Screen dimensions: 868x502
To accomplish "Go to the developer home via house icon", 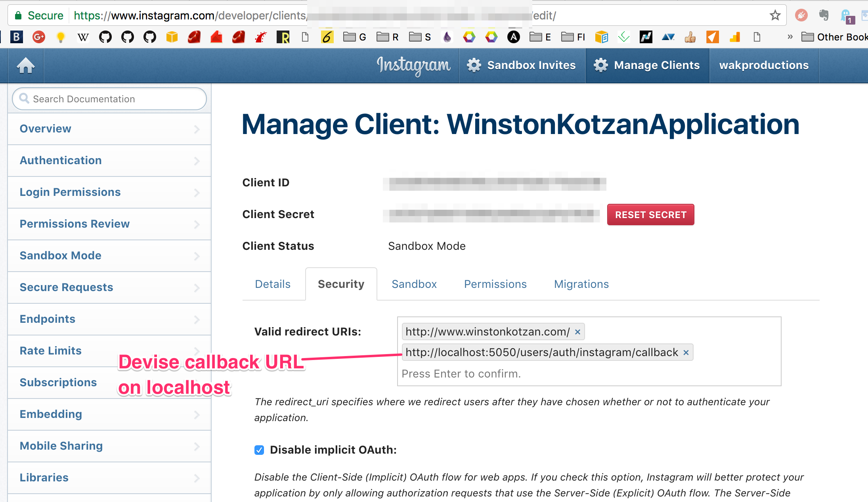I will click(x=26, y=65).
